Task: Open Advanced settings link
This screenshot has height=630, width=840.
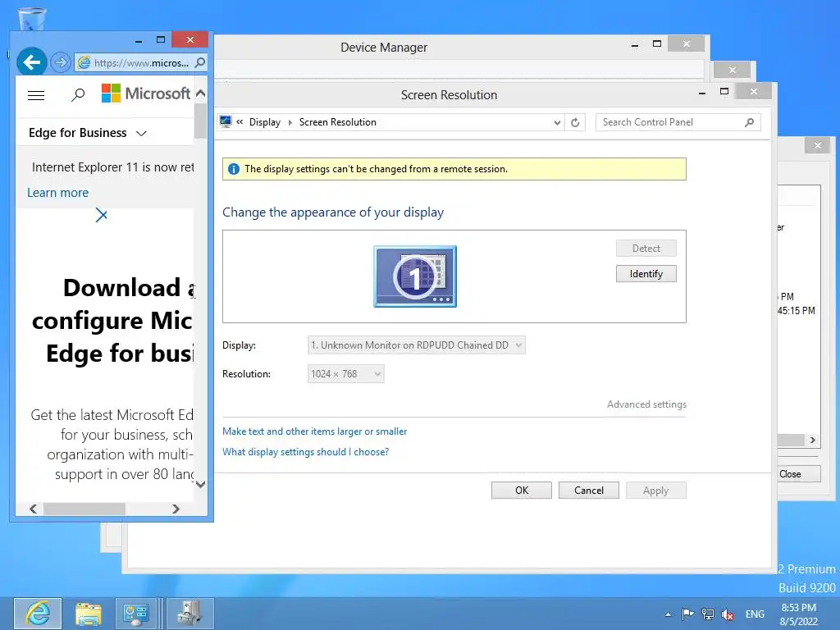Action: click(646, 404)
